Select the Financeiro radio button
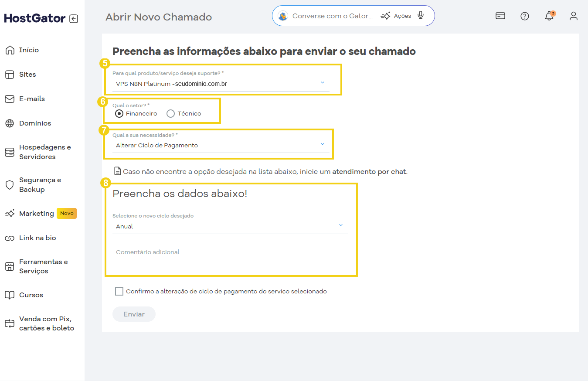The height and width of the screenshot is (381, 588). coord(119,113)
